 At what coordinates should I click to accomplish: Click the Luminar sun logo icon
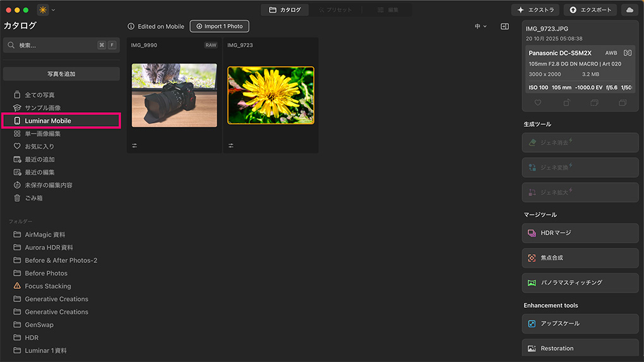pos(43,10)
